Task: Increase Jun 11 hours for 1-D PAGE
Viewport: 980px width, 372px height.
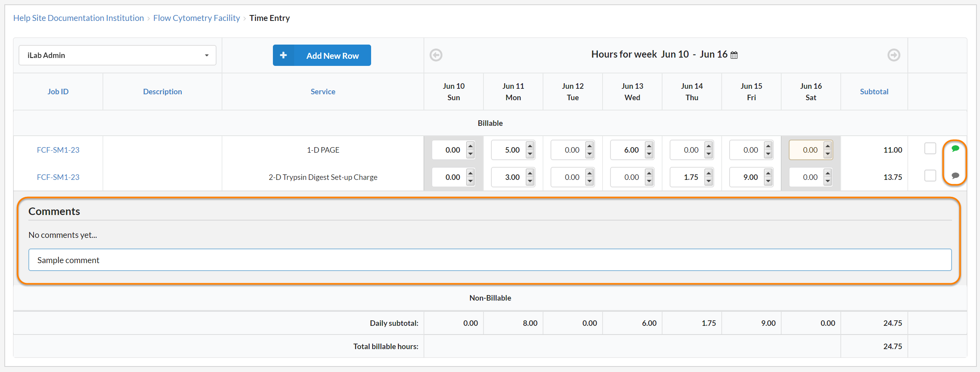Action: [530, 146]
